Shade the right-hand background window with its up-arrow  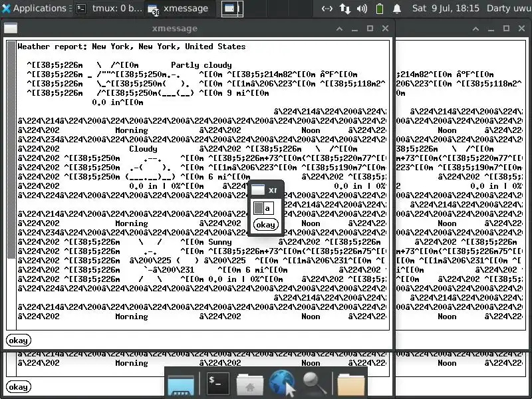click(x=475, y=29)
